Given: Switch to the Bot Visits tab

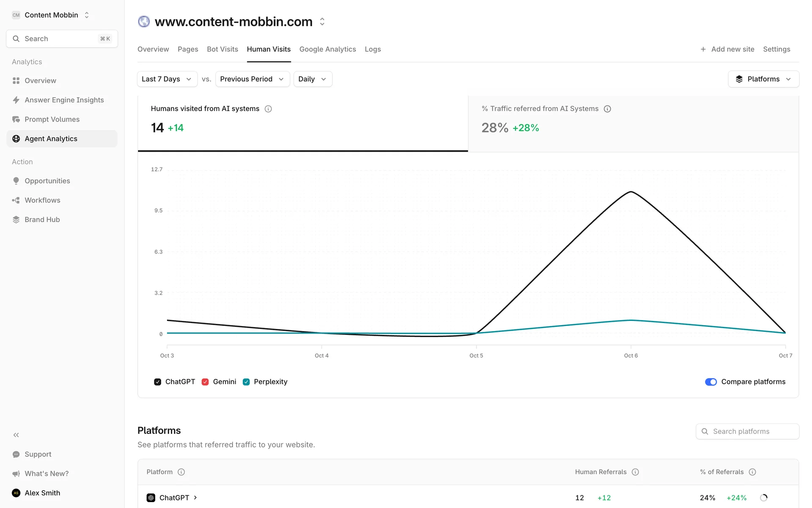Looking at the screenshot, I should [222, 49].
